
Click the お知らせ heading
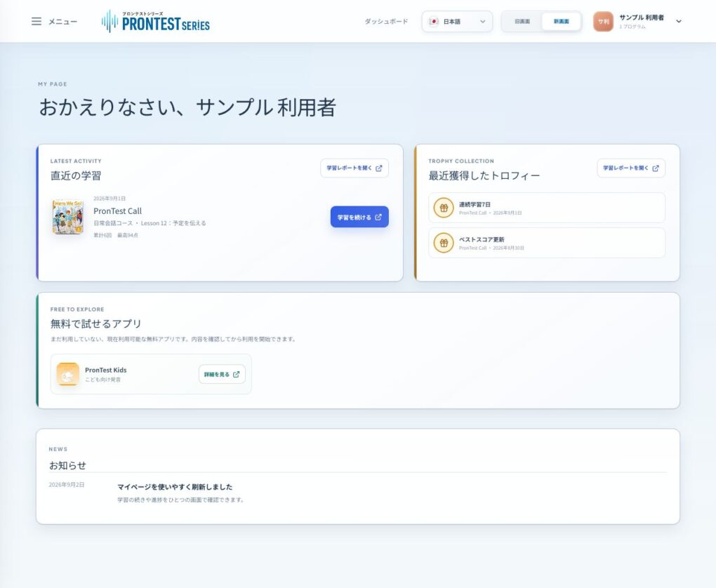click(67, 465)
